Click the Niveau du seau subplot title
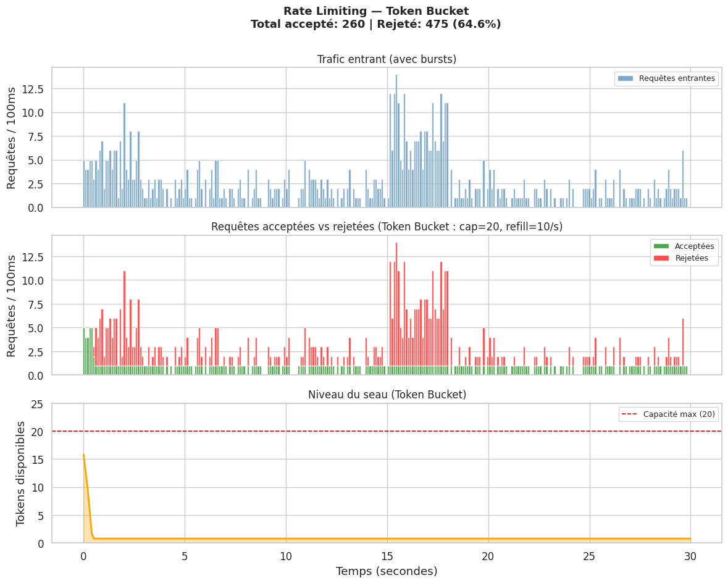The height and width of the screenshot is (583, 728). (387, 395)
